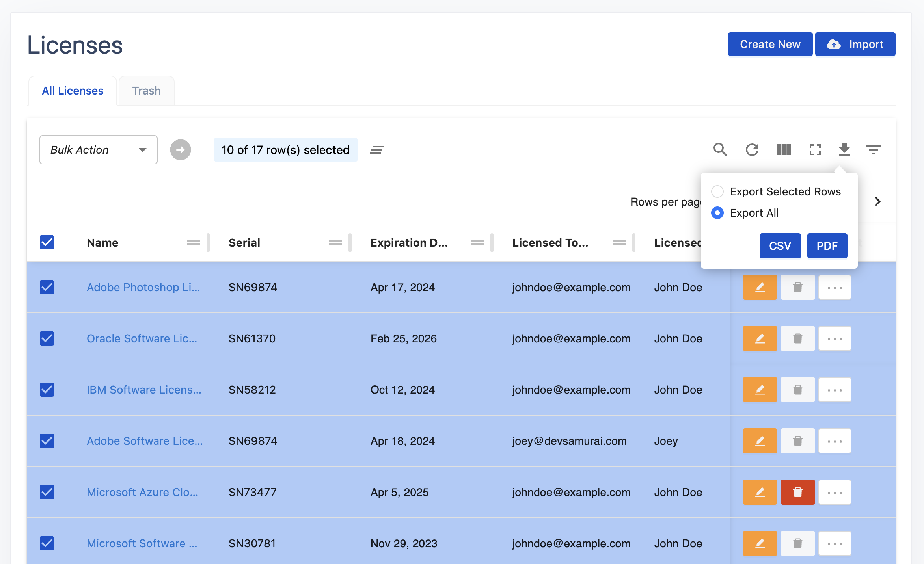Delete the Adobe Photoshop license row
The width and height of the screenshot is (924, 565).
(x=797, y=287)
